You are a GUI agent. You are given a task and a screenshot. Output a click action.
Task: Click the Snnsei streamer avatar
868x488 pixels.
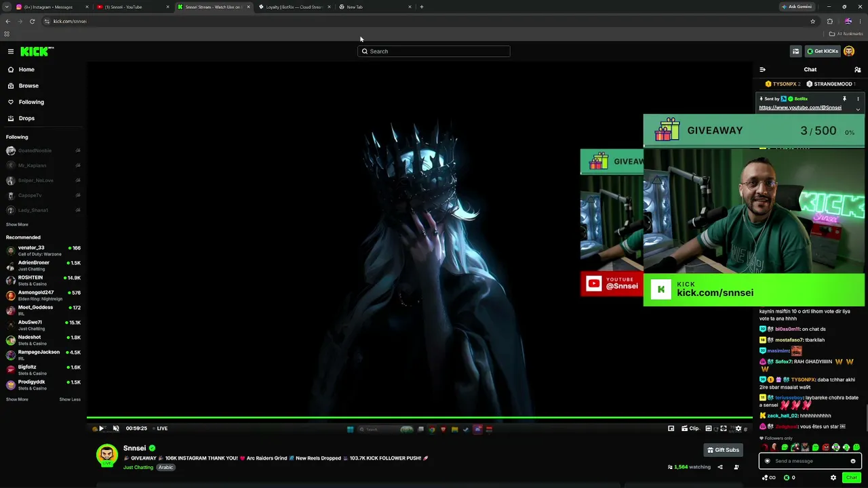106,455
